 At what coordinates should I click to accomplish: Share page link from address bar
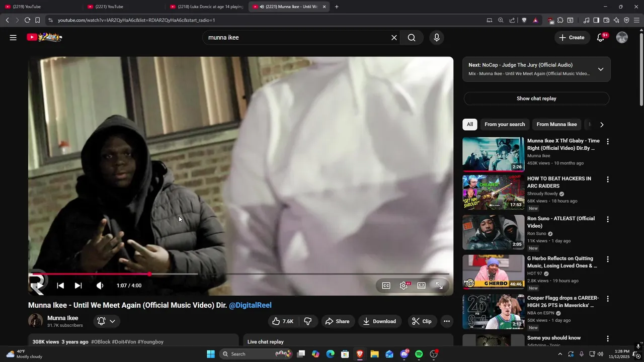click(x=512, y=20)
